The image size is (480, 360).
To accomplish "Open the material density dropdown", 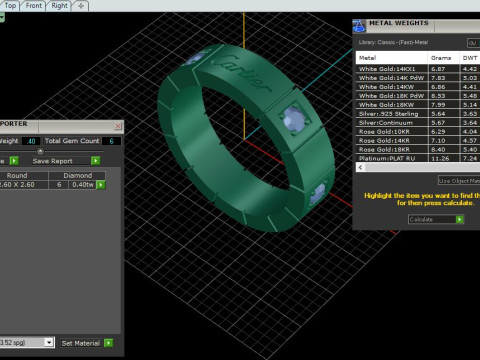I will tap(49, 342).
